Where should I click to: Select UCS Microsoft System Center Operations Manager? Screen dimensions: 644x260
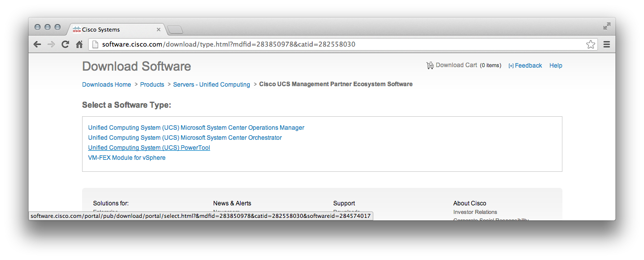pyautogui.click(x=196, y=128)
